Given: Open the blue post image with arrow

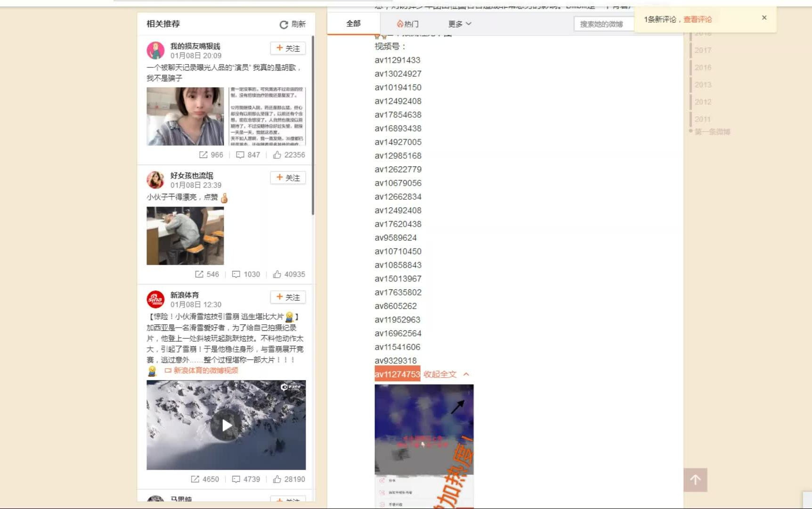Looking at the screenshot, I should (424, 446).
